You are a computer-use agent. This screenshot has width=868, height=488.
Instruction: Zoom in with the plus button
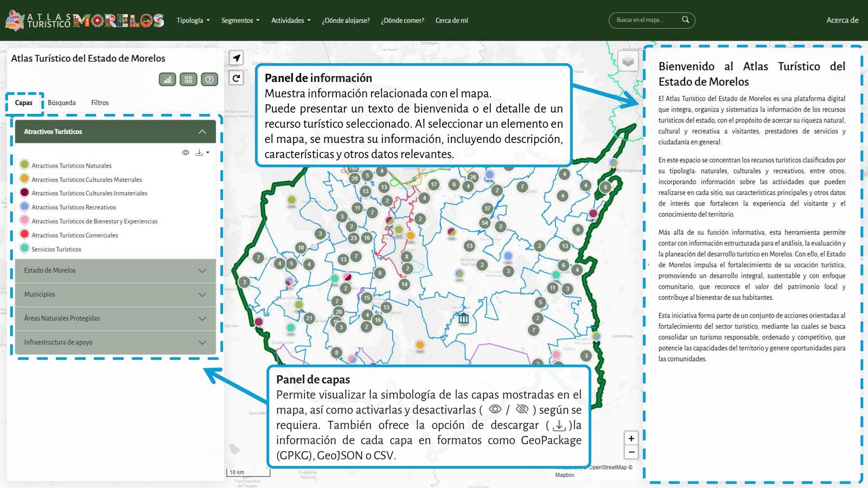(x=631, y=438)
